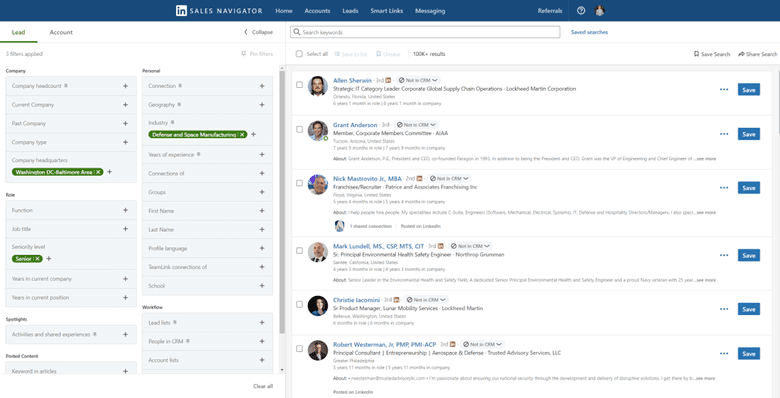
Task: Open the Leads menu item
Action: (350, 10)
